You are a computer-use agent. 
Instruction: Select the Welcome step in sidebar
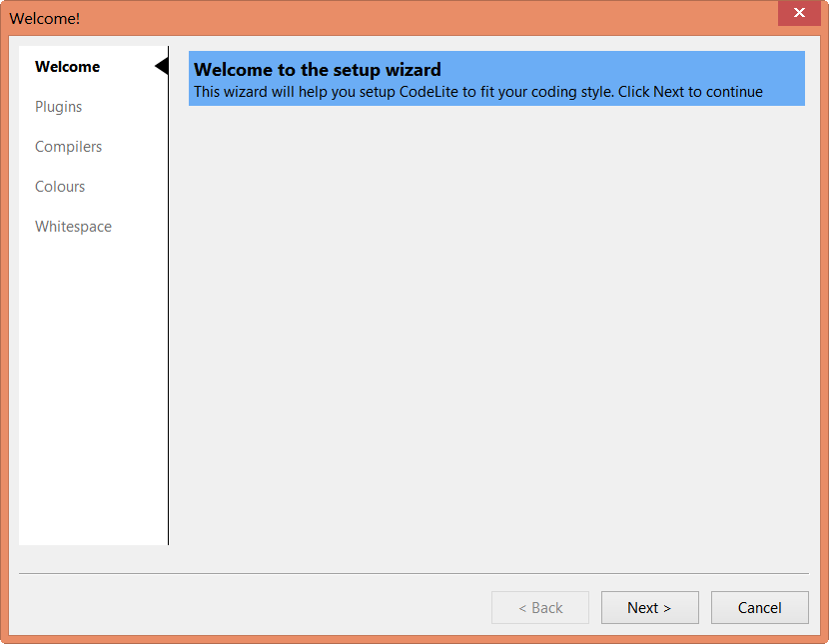point(67,67)
